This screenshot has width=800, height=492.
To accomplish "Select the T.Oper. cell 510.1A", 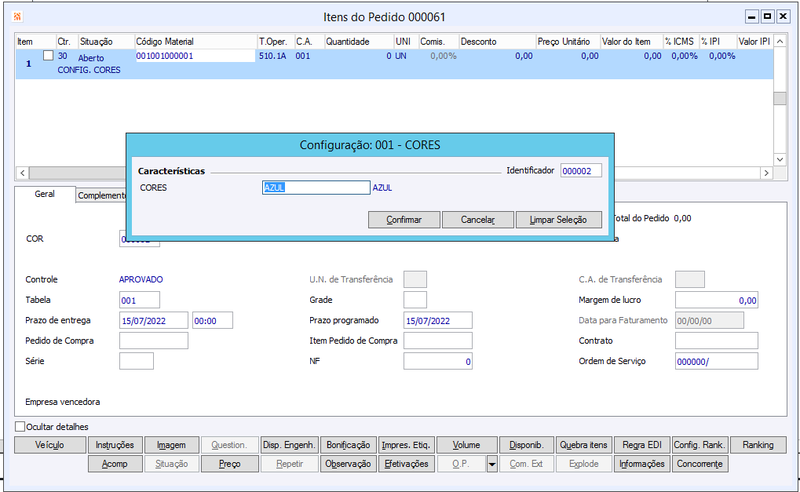I will [x=272, y=56].
